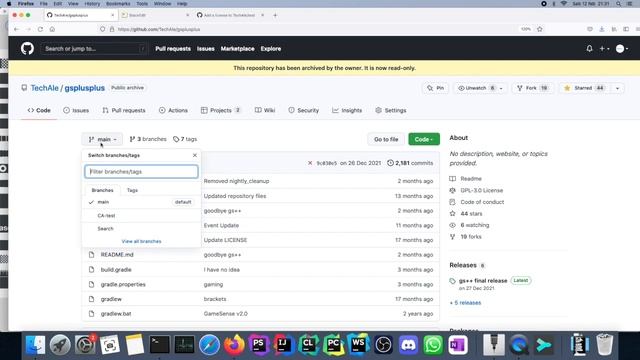Click Go to file button
Image resolution: width=640 pixels, height=360 pixels.
point(386,139)
